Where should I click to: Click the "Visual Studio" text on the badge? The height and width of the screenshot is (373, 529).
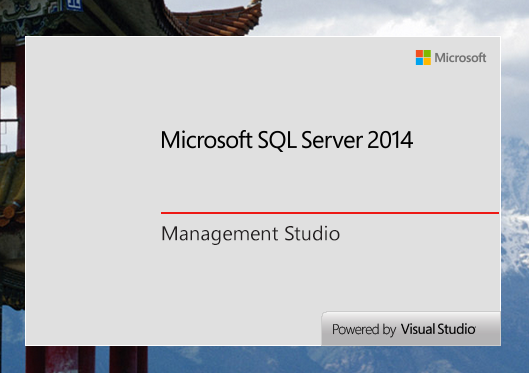[438, 329]
